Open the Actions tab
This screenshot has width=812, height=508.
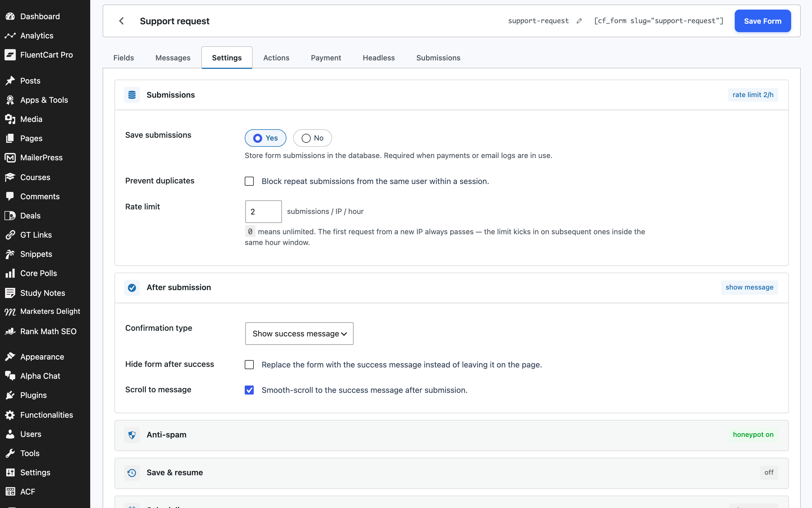point(276,58)
